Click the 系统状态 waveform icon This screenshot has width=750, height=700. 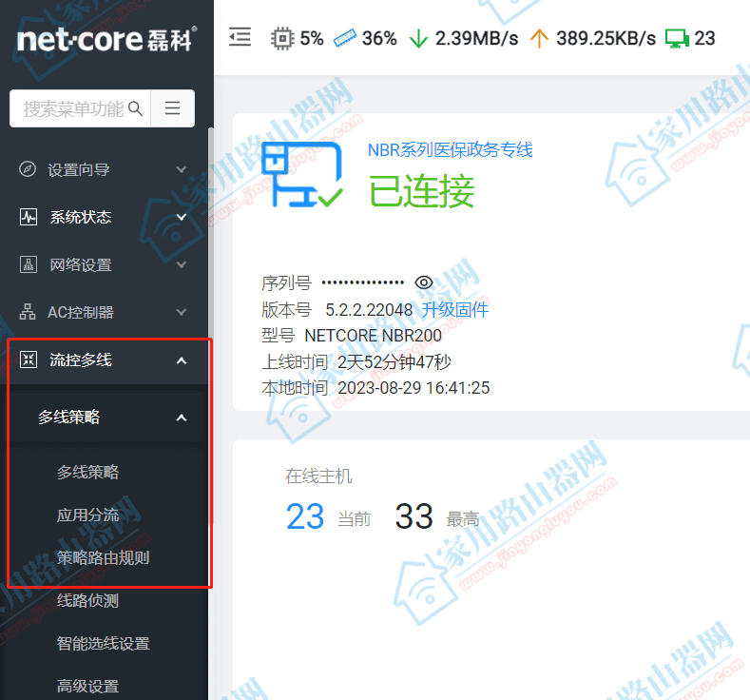pos(29,217)
